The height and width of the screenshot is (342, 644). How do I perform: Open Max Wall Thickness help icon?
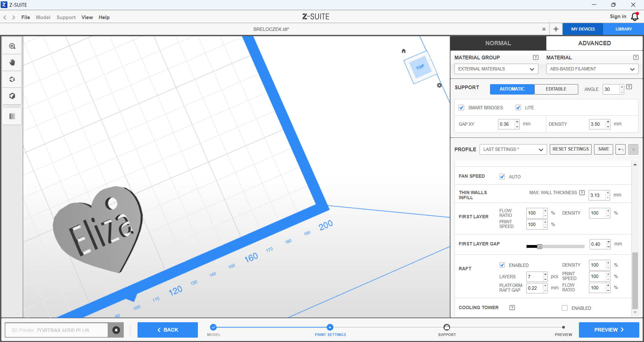tap(582, 192)
